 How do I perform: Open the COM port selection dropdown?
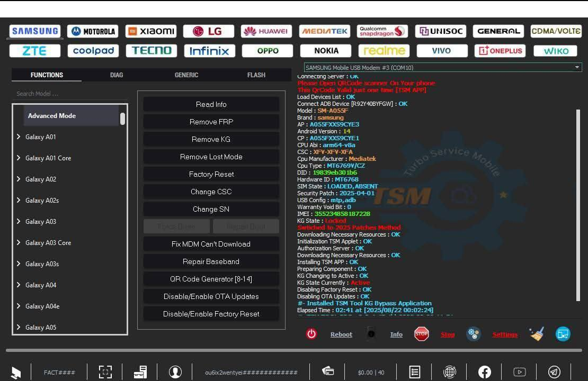click(x=443, y=67)
